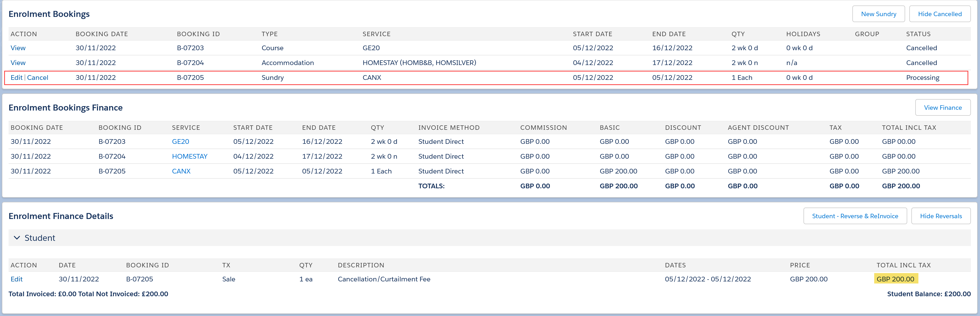
Task: Edit the Cancellation/Curtailment Fee line
Action: 16,279
